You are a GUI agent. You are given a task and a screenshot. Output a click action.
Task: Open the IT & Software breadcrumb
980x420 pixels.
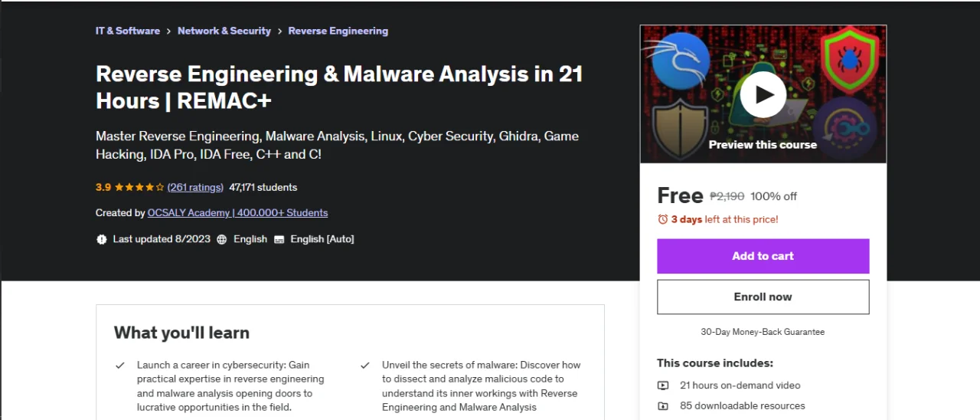click(128, 31)
